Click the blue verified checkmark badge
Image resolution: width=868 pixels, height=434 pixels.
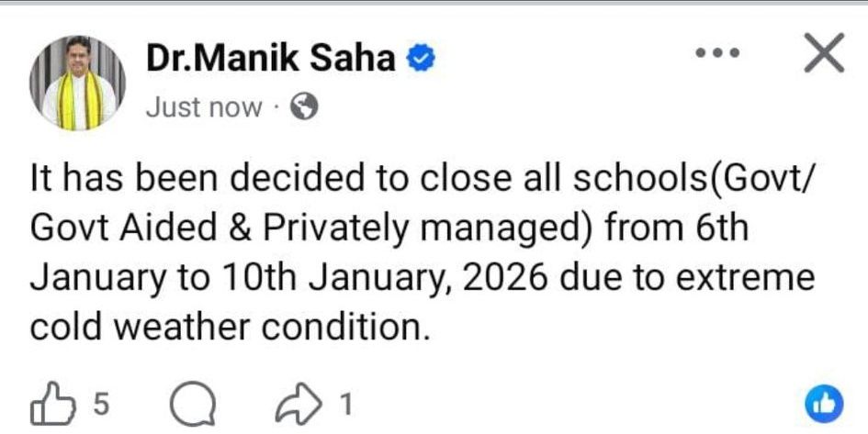421,61
